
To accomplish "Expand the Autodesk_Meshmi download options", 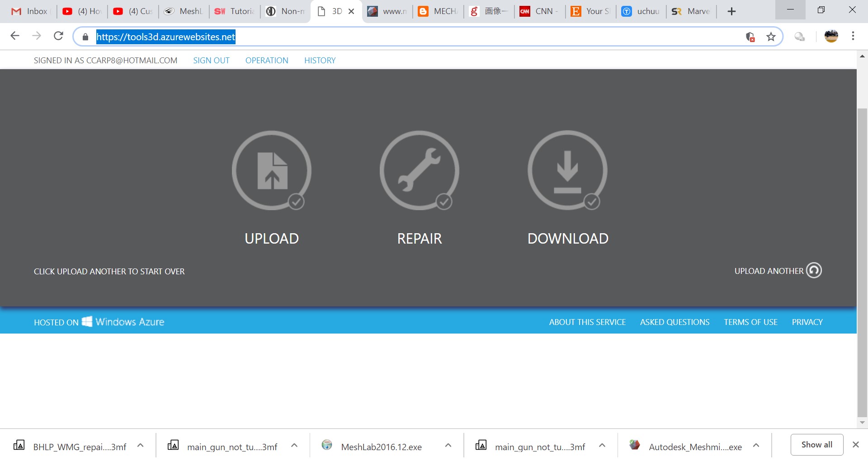I will 756,445.
